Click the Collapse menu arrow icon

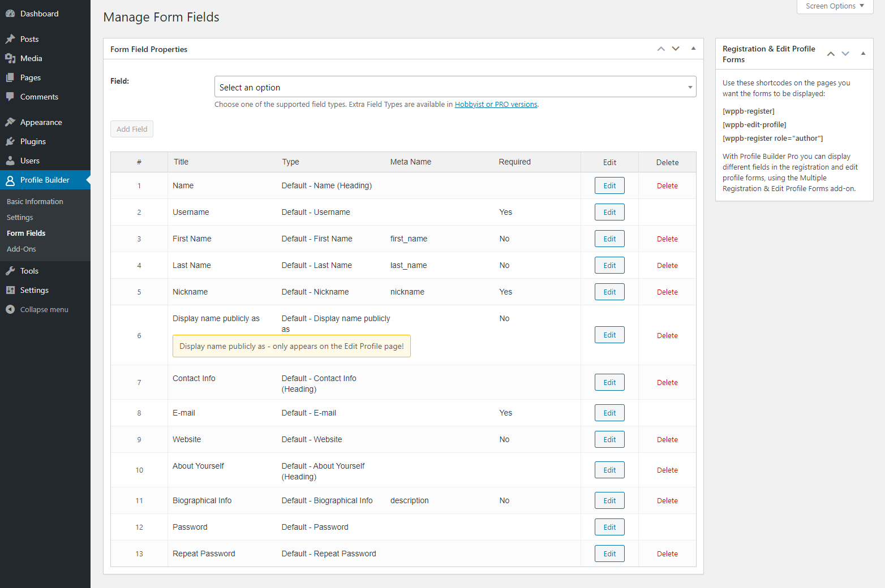click(10, 309)
